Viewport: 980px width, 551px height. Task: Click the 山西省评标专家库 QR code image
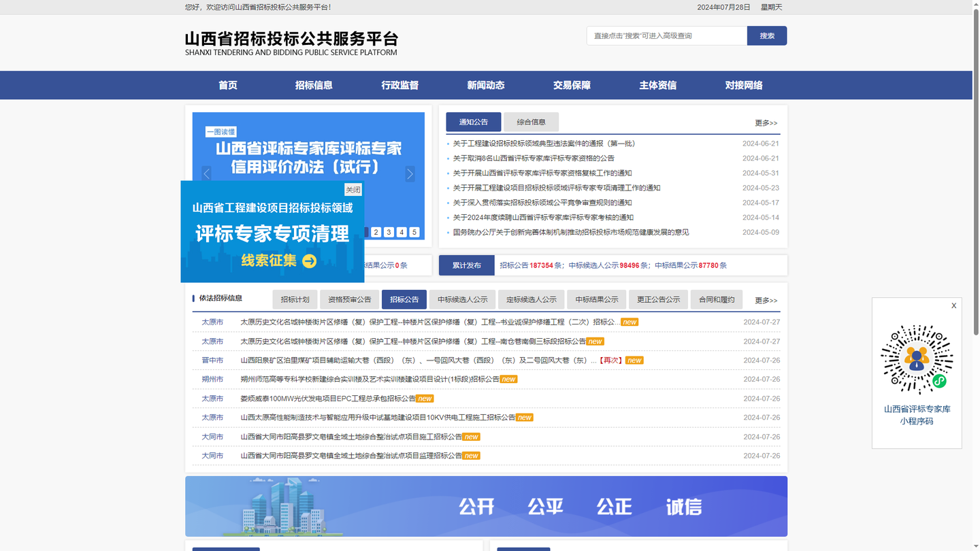(917, 360)
